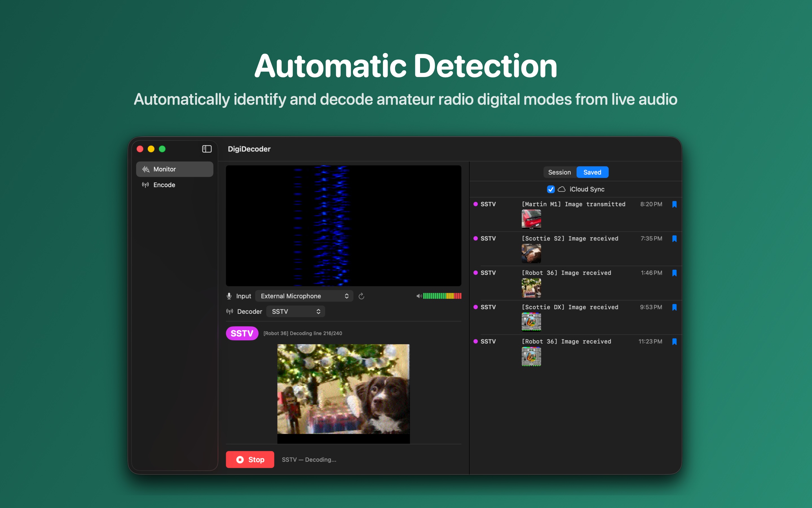
Task: Click the antenna icon in Encode item
Action: pyautogui.click(x=145, y=185)
